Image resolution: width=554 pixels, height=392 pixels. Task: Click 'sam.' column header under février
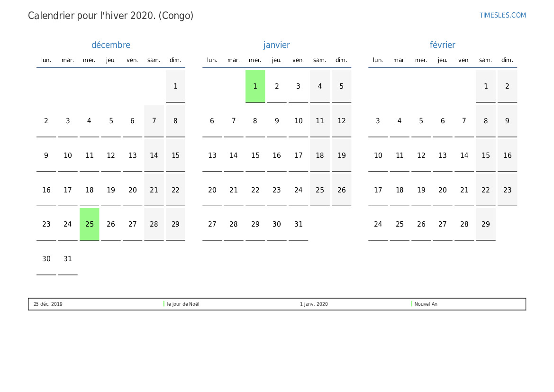pyautogui.click(x=485, y=60)
